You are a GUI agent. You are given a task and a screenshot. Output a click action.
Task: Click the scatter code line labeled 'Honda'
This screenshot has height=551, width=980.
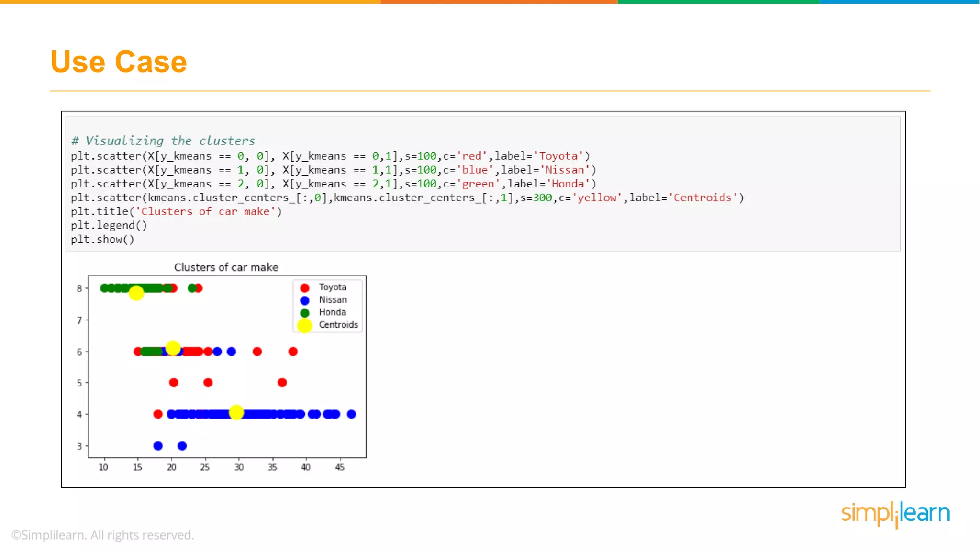coord(334,184)
